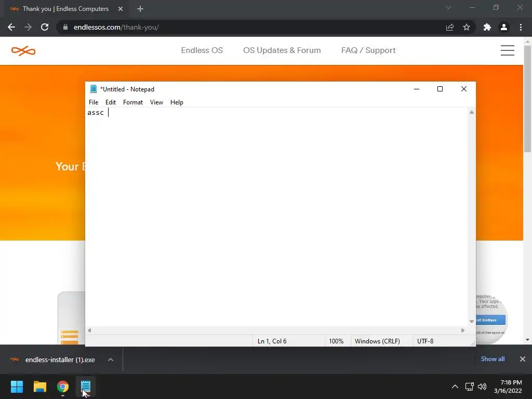Minimize the Notepad window
Image resolution: width=532 pixels, height=399 pixels.
tap(417, 89)
